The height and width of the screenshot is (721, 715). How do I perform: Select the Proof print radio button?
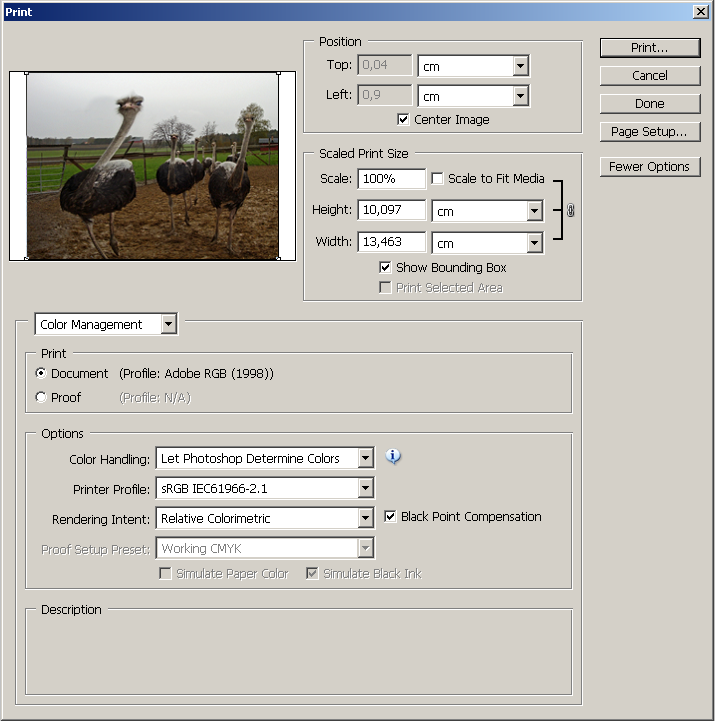(41, 397)
